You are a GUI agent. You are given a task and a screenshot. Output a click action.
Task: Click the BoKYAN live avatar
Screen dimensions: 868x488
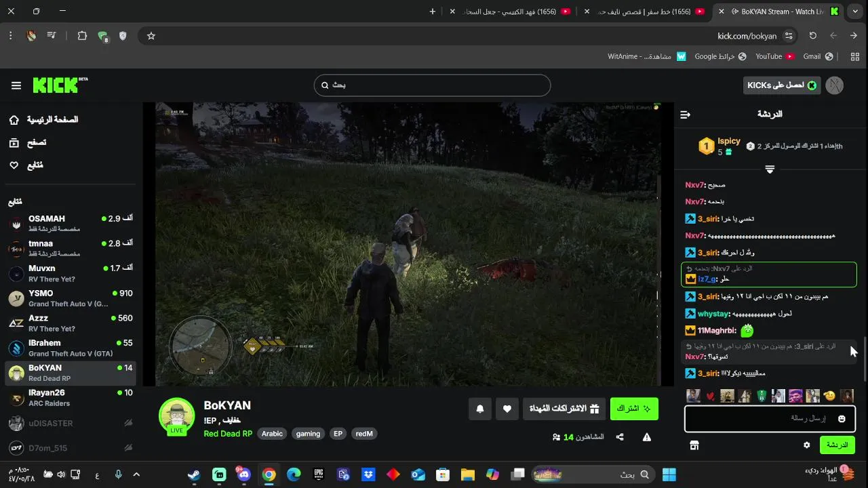[x=177, y=416]
